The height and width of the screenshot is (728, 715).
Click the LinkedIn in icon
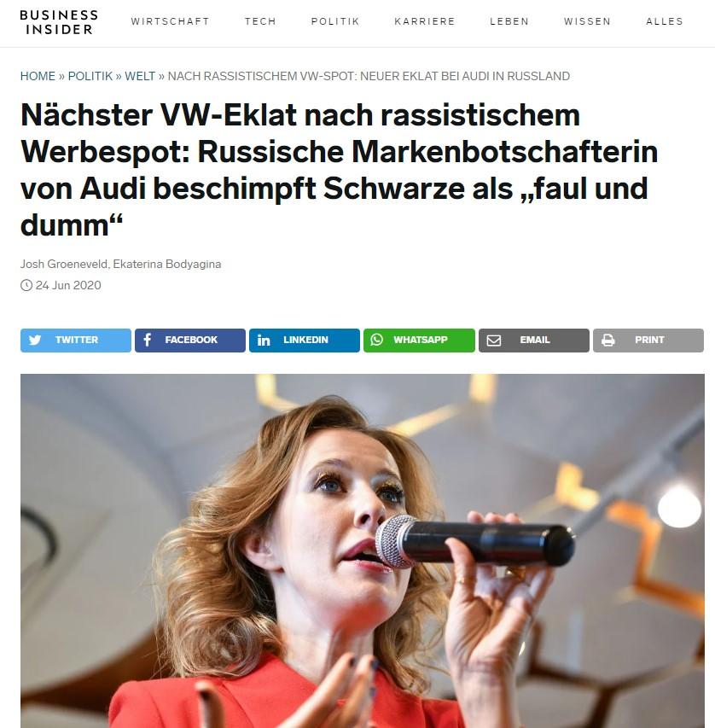264,341
